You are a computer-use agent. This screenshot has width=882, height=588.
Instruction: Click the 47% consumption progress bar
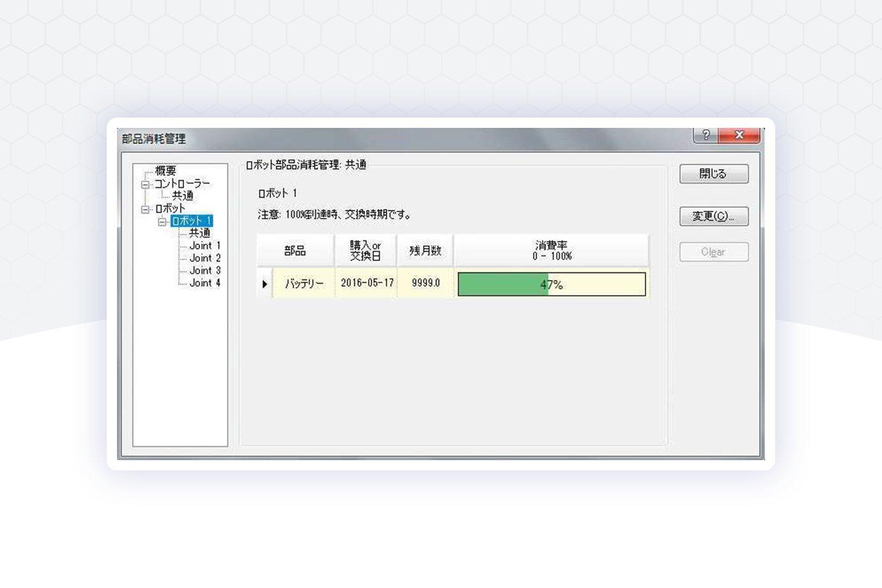point(552,284)
